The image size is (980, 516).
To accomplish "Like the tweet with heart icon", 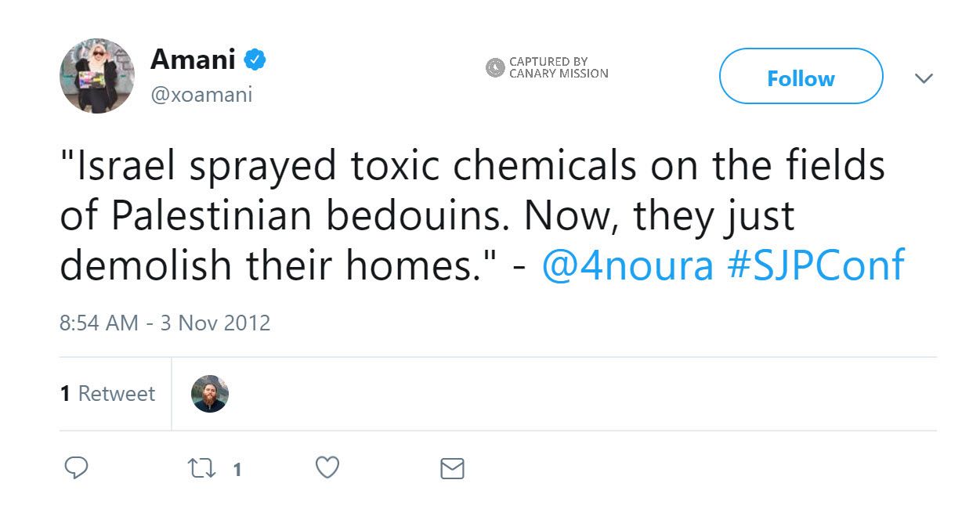I will click(x=327, y=467).
